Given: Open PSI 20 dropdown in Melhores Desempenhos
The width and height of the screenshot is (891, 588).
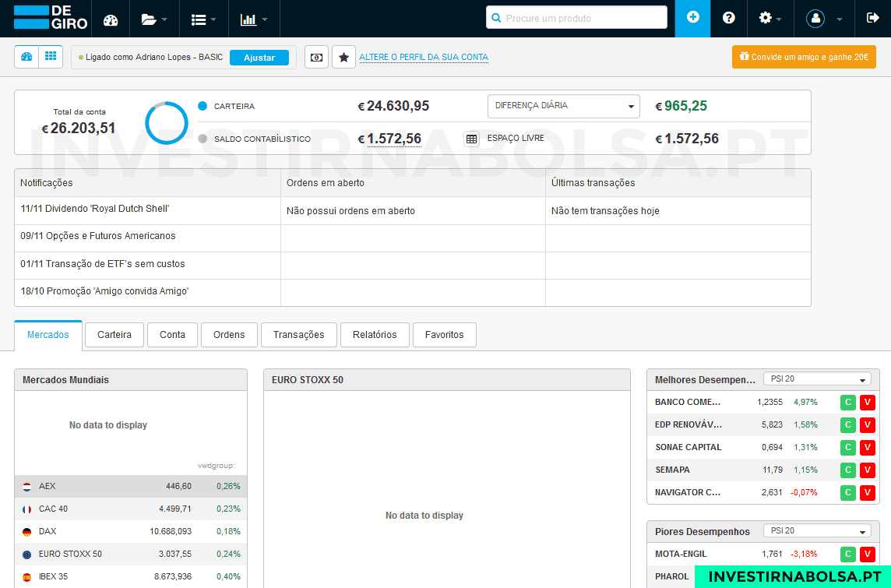Looking at the screenshot, I should (x=817, y=379).
